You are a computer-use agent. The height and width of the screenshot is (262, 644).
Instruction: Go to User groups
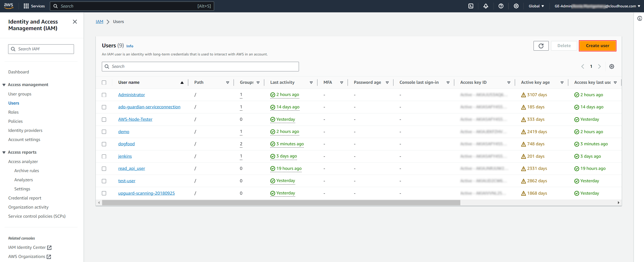pyautogui.click(x=20, y=94)
